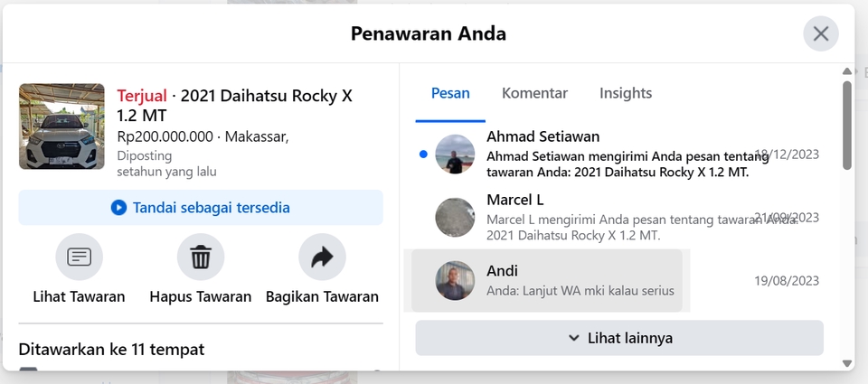
Task: Click the scrollbar down arrow
Action: [x=847, y=363]
